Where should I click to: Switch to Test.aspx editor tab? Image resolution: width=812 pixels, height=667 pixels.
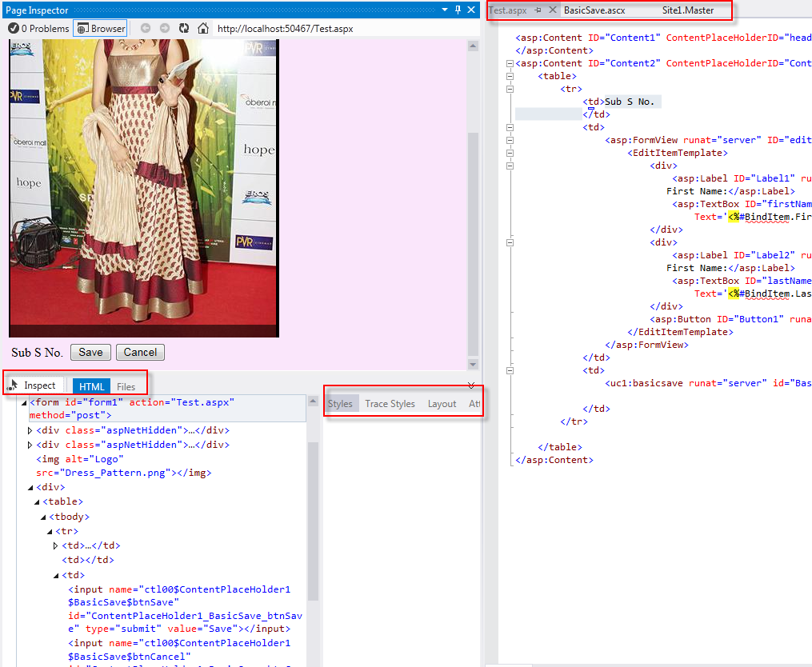click(507, 10)
